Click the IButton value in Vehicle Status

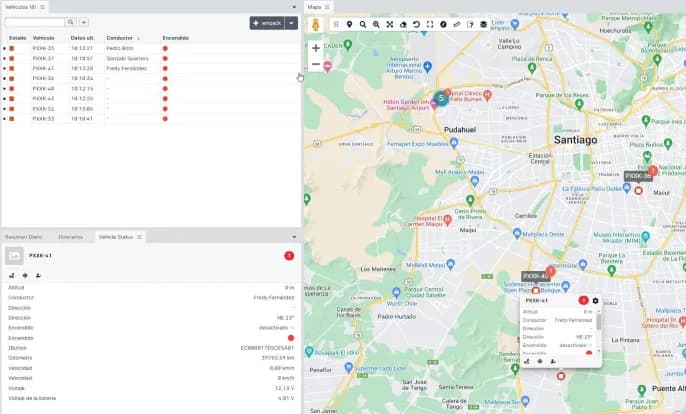click(267, 348)
